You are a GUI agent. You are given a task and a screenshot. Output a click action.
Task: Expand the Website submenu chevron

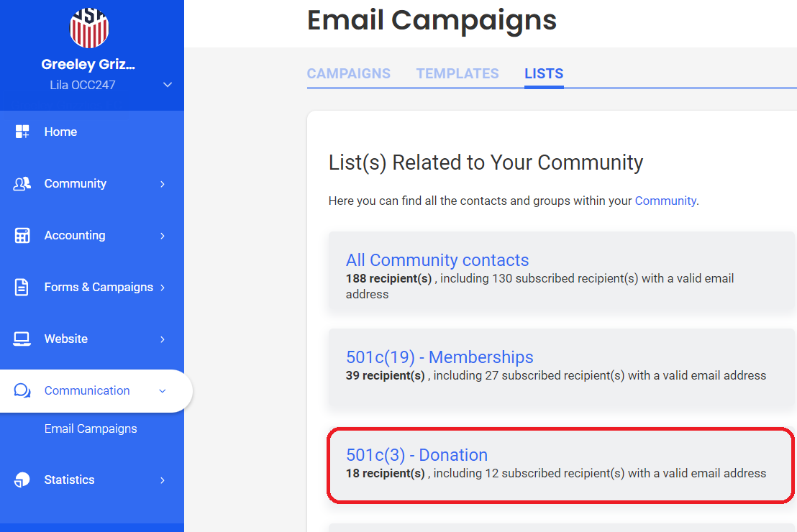pyautogui.click(x=163, y=339)
